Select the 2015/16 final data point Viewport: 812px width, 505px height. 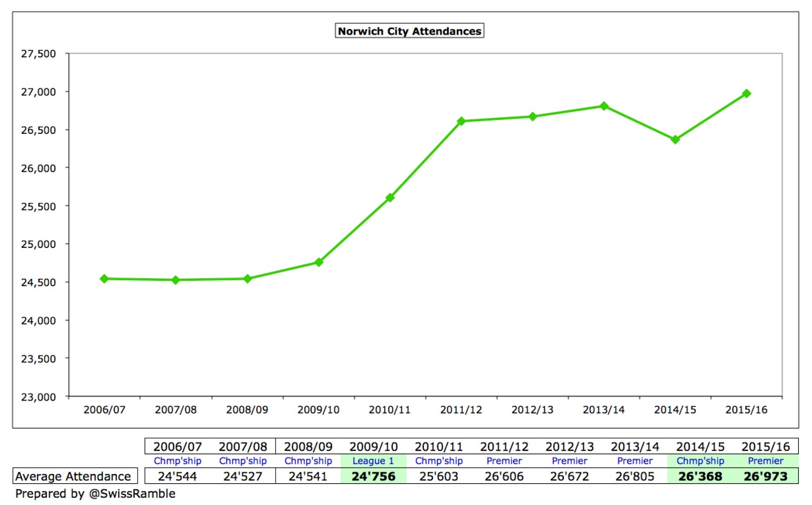click(747, 93)
